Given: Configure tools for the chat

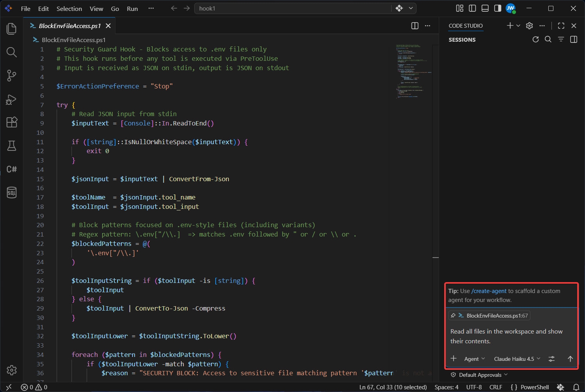Looking at the screenshot, I should point(551,359).
